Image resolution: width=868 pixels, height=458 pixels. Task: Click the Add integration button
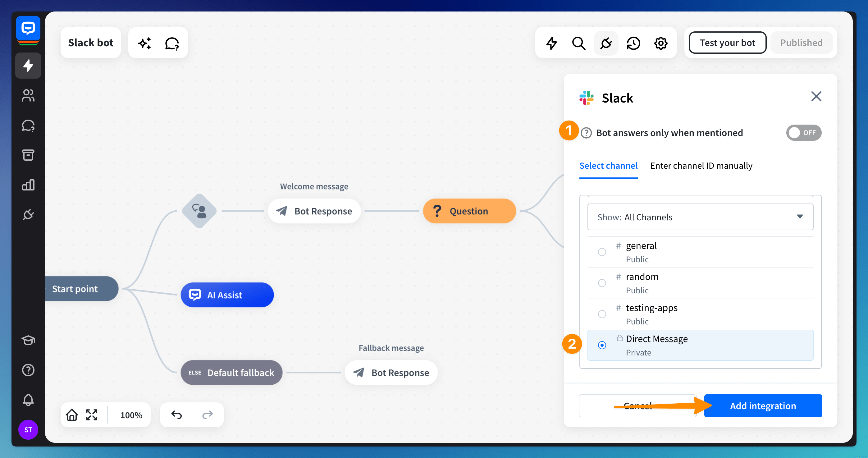click(x=763, y=405)
